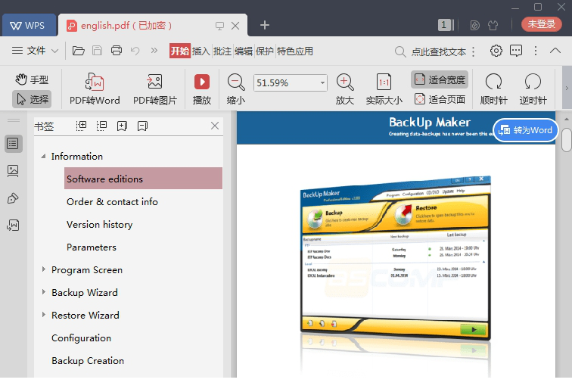Open the sidebar convert-to-Word icon
Image resolution: width=572 pixels, height=392 pixels.
click(13, 226)
